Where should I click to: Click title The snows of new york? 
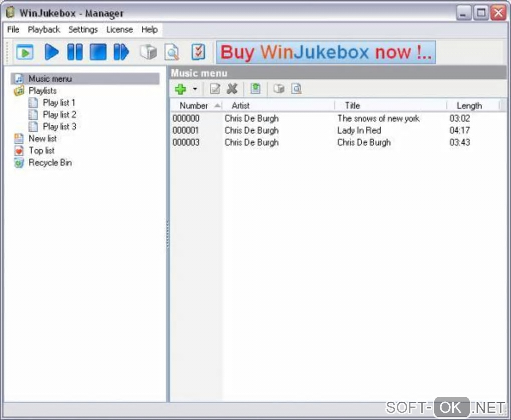pos(378,118)
